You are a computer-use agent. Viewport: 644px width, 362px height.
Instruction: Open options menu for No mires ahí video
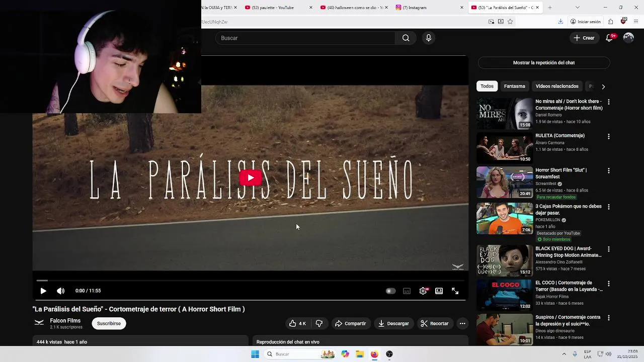609,102
